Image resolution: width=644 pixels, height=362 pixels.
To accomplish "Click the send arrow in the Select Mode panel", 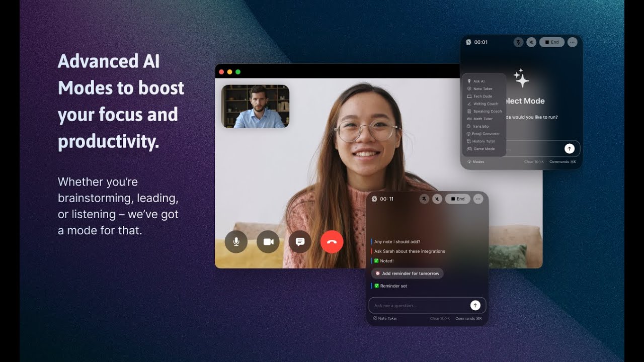I will click(569, 148).
